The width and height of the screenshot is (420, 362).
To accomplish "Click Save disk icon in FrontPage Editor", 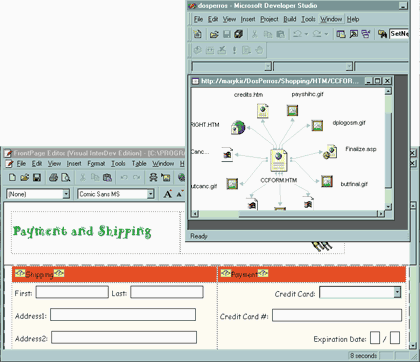I will click(37, 177).
